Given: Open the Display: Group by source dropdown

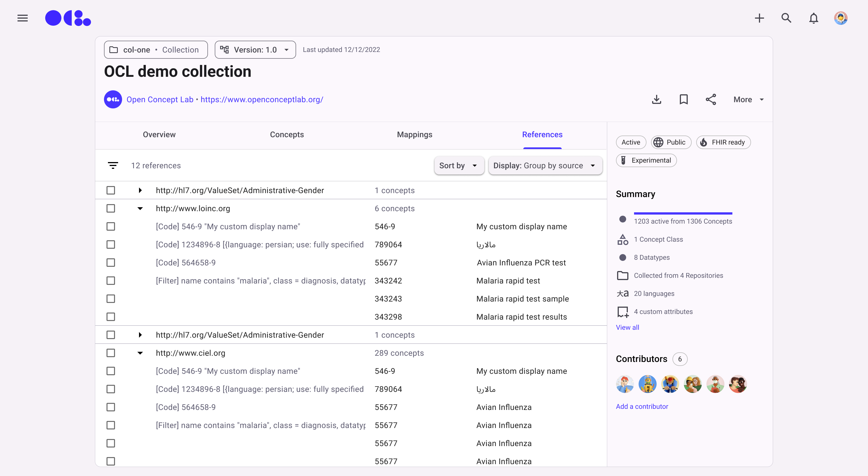Looking at the screenshot, I should (x=544, y=165).
